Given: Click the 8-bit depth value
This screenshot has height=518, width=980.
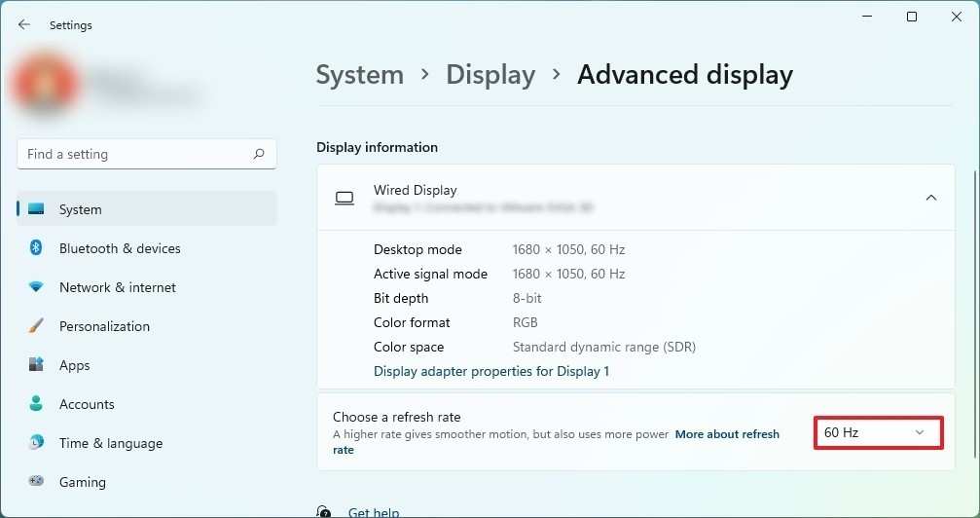Looking at the screenshot, I should [x=526, y=298].
